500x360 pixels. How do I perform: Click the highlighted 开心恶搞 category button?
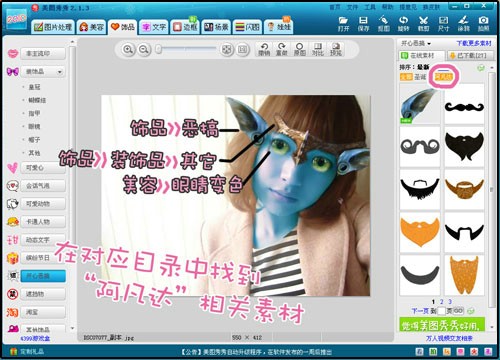(x=43, y=276)
